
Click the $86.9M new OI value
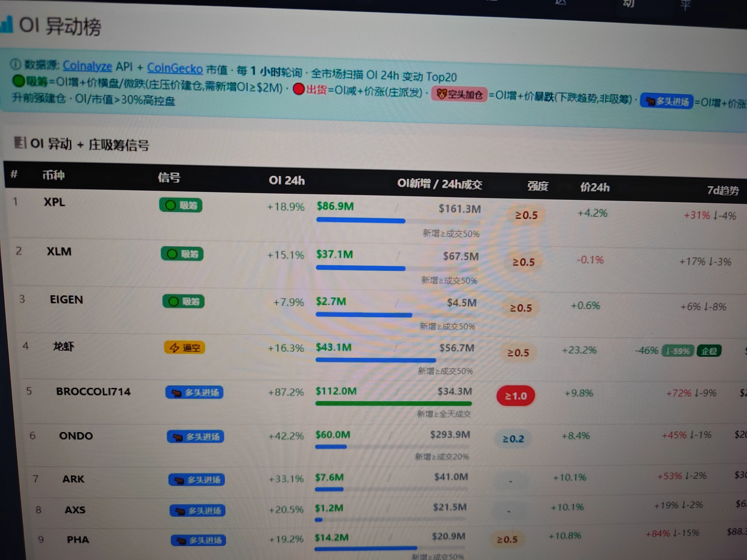pyautogui.click(x=335, y=206)
